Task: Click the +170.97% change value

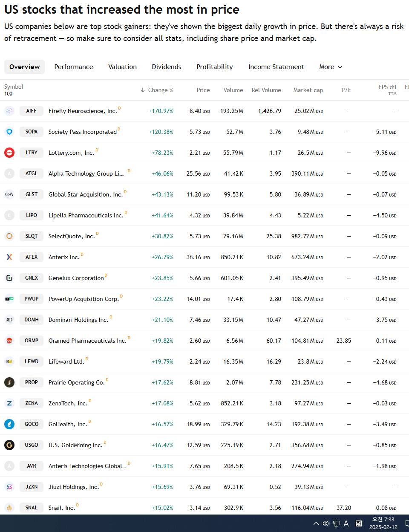Action: click(161, 111)
